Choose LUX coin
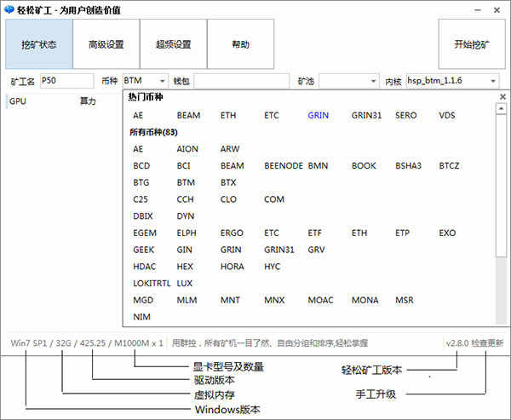511x420 pixels. tap(185, 284)
